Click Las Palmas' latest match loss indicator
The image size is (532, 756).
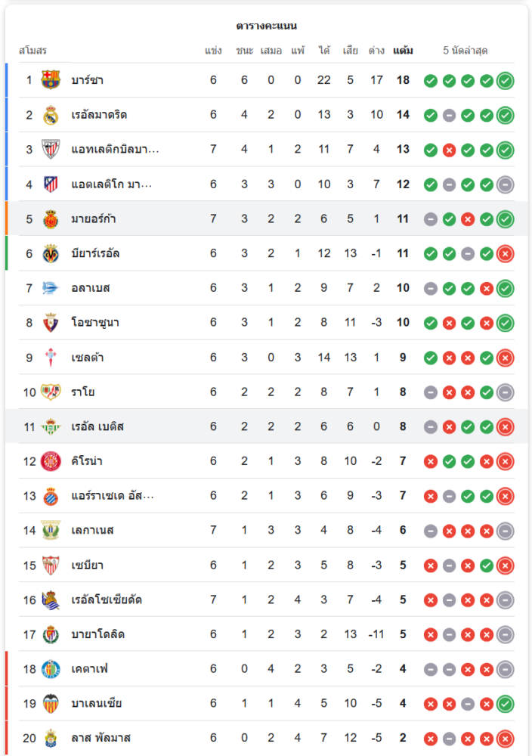pos(506,739)
